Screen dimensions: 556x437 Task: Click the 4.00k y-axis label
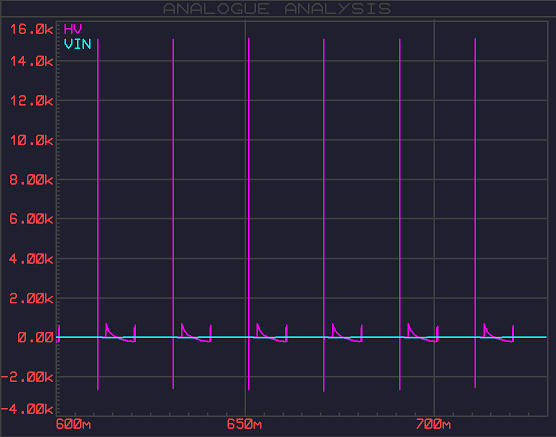[32, 259]
